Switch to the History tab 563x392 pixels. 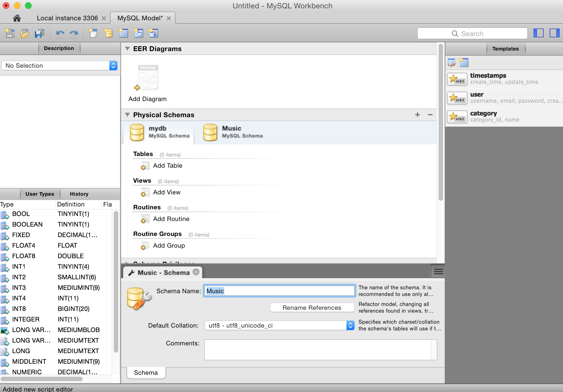[x=78, y=194]
